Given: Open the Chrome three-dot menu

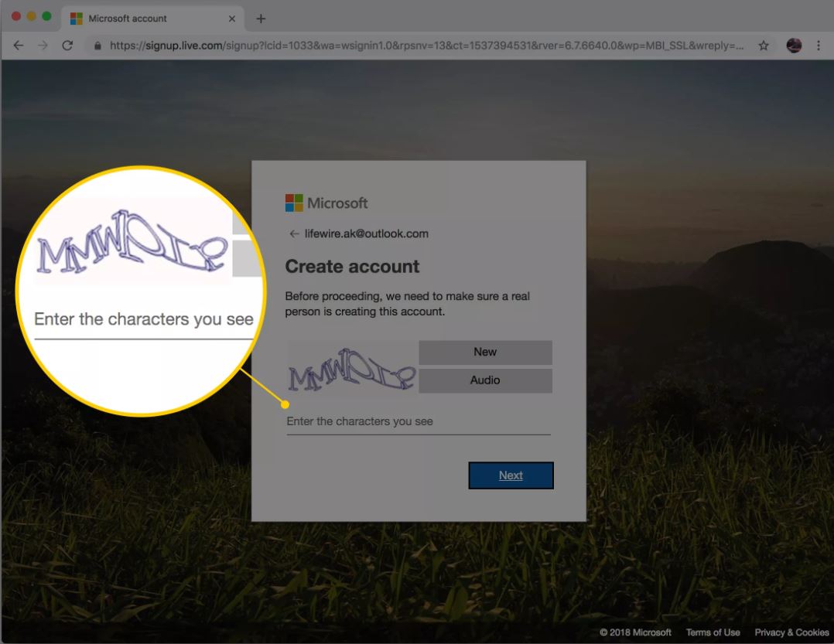Looking at the screenshot, I should tap(818, 46).
